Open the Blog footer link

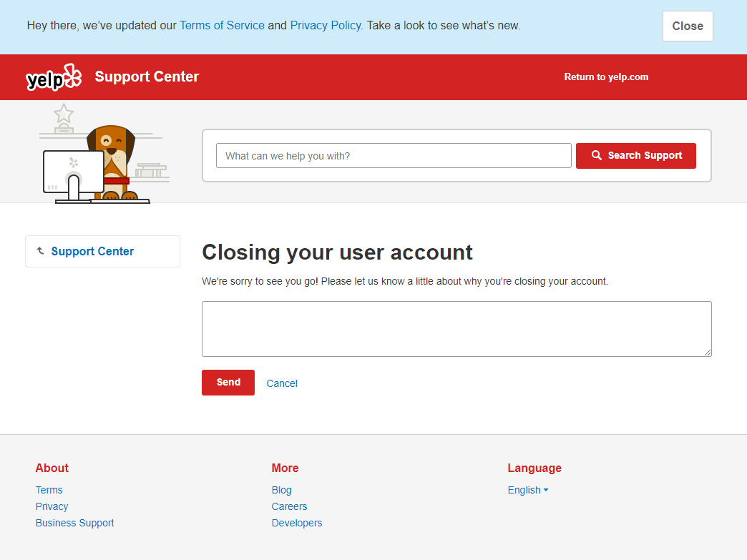click(281, 490)
